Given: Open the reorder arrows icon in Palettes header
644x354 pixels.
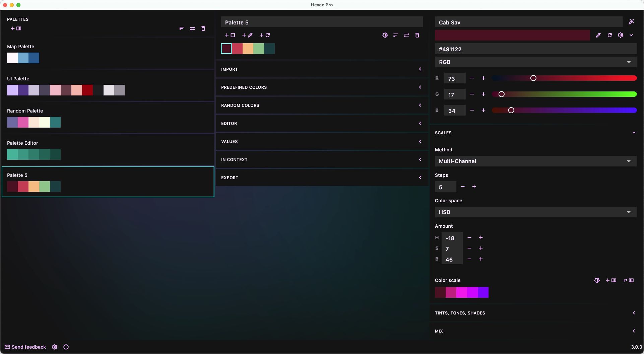Looking at the screenshot, I should [x=192, y=28].
